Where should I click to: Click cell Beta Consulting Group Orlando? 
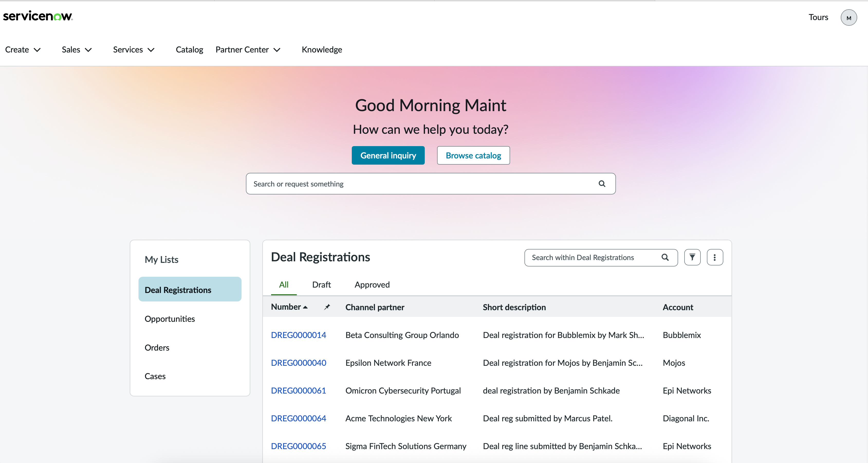[x=402, y=335]
